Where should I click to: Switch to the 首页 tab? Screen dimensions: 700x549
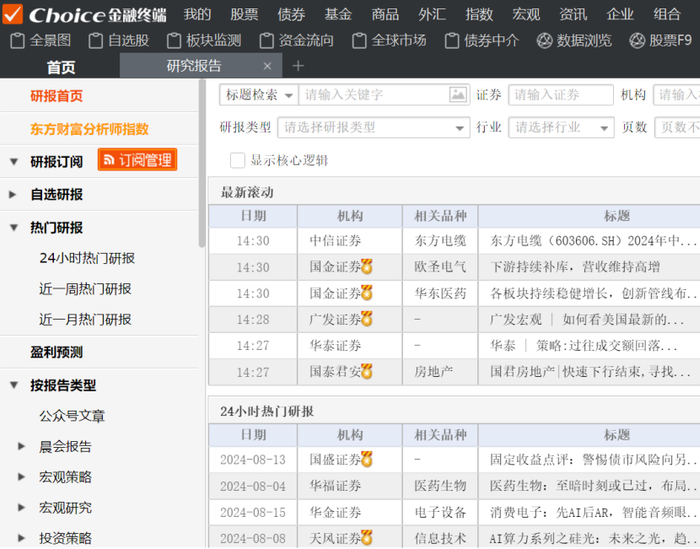click(x=60, y=67)
